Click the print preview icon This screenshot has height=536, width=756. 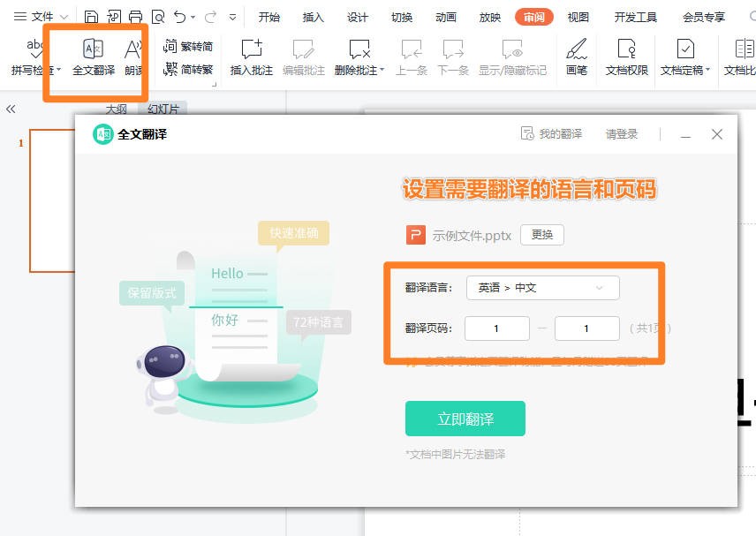click(x=158, y=17)
